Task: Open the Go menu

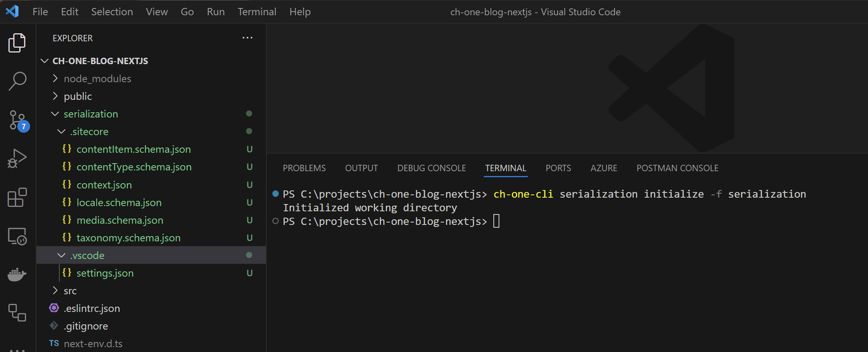Action: (x=187, y=12)
